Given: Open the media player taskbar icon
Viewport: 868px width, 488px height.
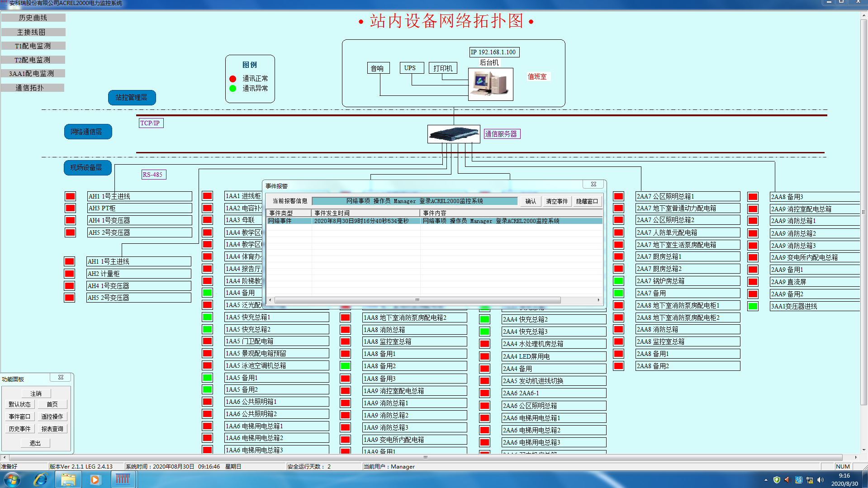Looking at the screenshot, I should click(x=95, y=479).
